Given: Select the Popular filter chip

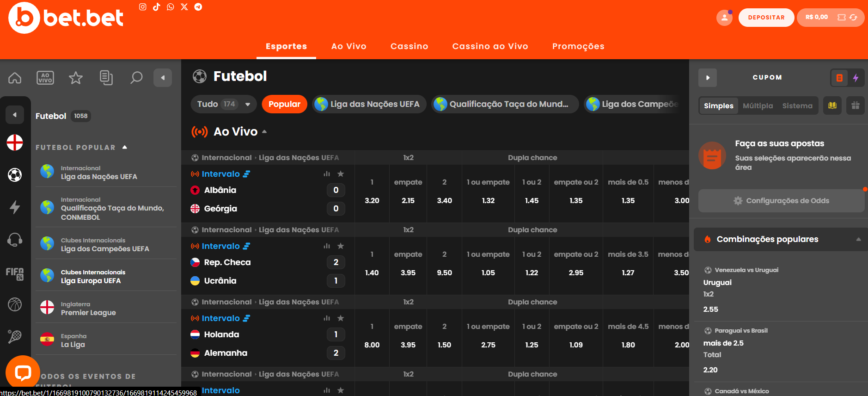Looking at the screenshot, I should [284, 104].
